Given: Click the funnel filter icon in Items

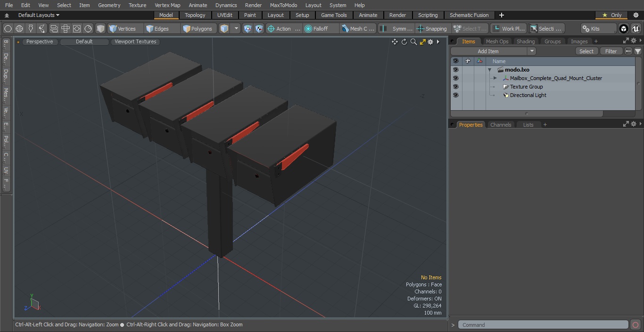Looking at the screenshot, I should click(637, 51).
